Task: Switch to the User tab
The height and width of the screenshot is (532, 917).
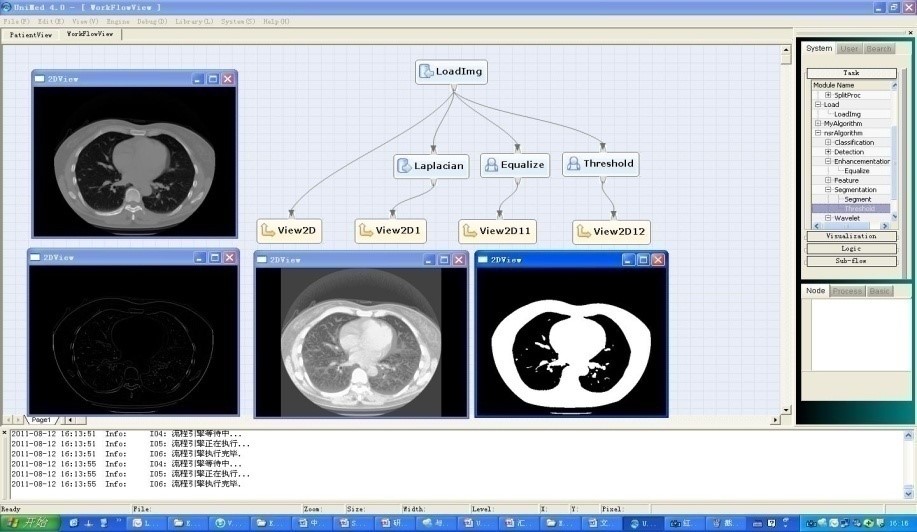Action: (849, 49)
